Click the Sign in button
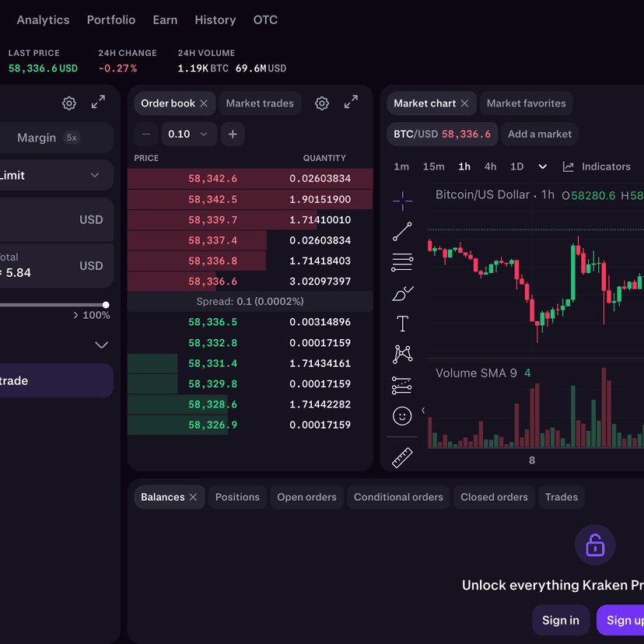Viewport: 644px width, 644px height. pos(560,620)
